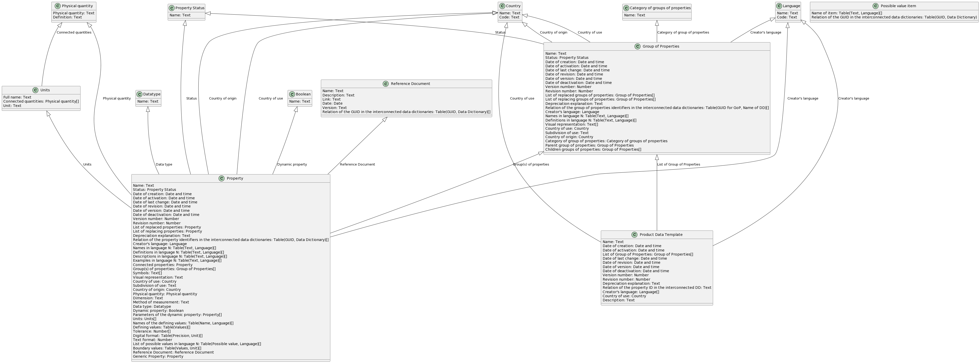Screen dimensions: 980x363
Task: Click the Reference Document class icon
Action: [386, 84]
